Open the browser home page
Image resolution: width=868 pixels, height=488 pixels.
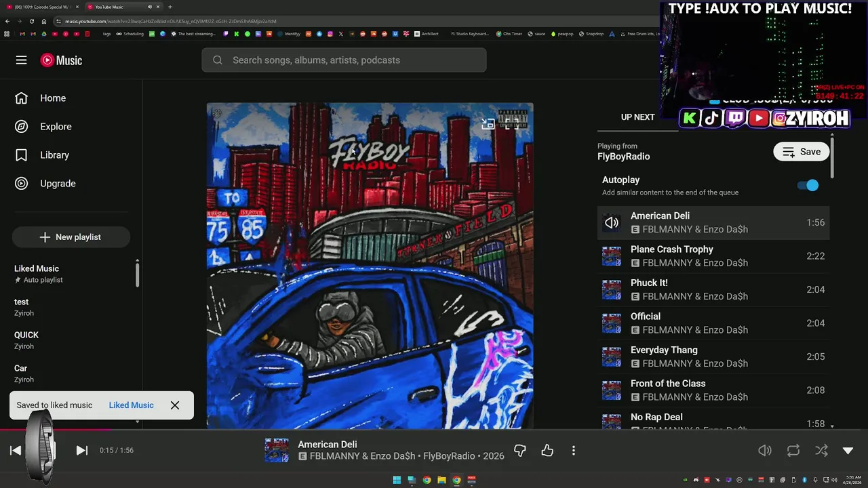click(x=43, y=21)
